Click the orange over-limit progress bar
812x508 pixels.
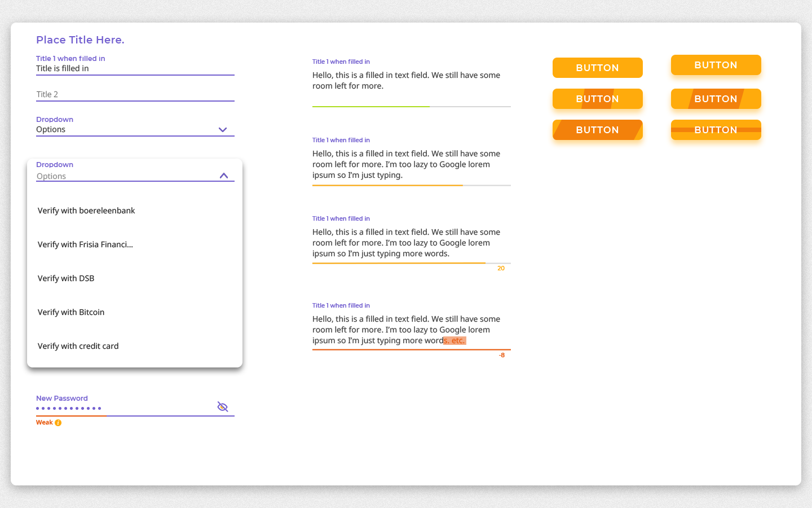[x=412, y=350]
